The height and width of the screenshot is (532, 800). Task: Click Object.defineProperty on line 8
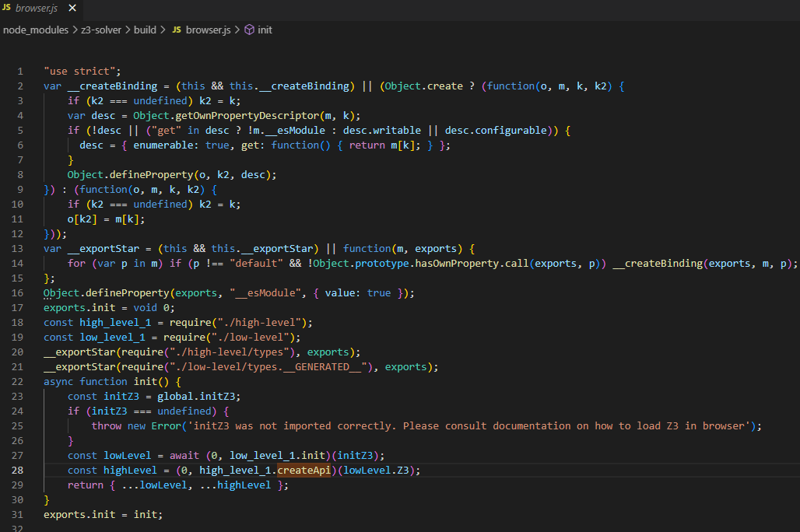click(130, 175)
